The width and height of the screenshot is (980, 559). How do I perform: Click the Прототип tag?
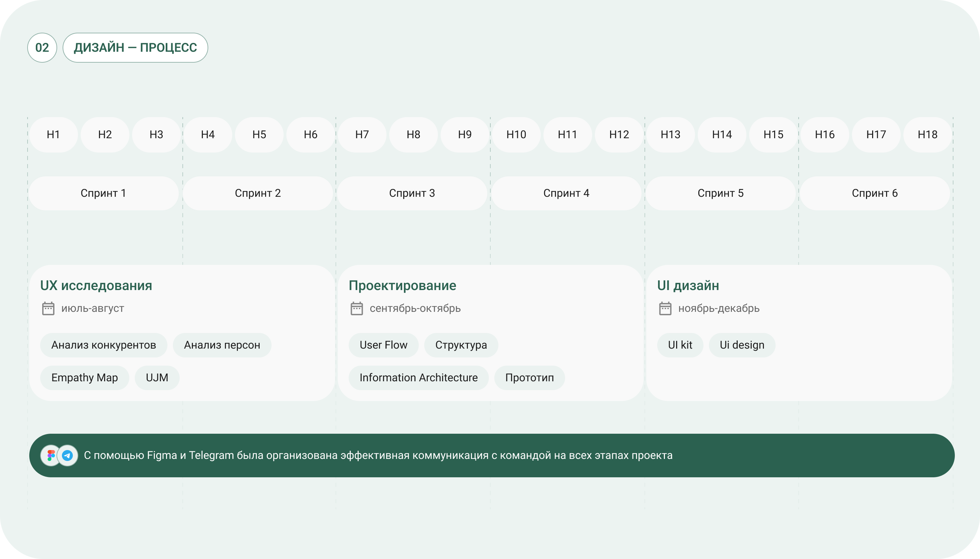(x=529, y=378)
